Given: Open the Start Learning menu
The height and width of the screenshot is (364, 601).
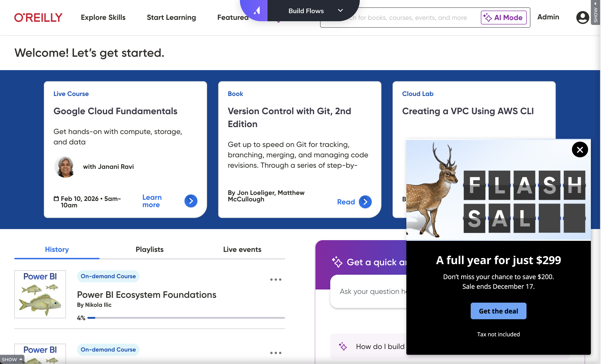Looking at the screenshot, I should click(171, 18).
